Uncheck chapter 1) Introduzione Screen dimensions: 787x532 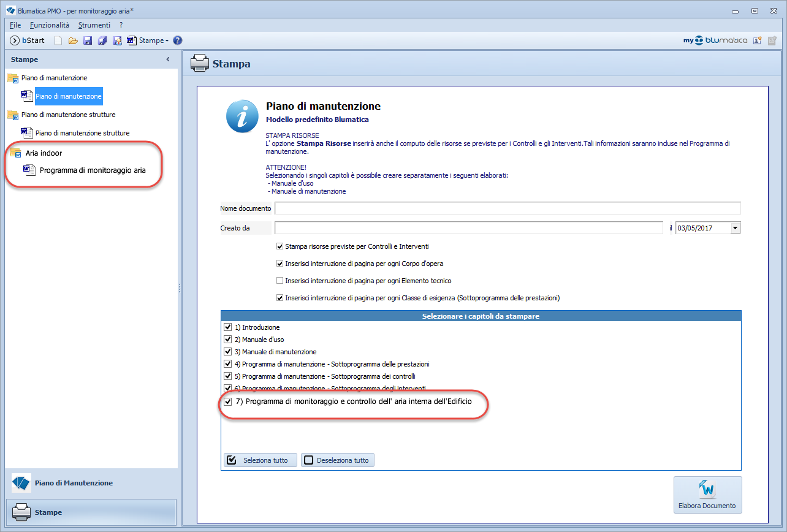click(x=228, y=327)
